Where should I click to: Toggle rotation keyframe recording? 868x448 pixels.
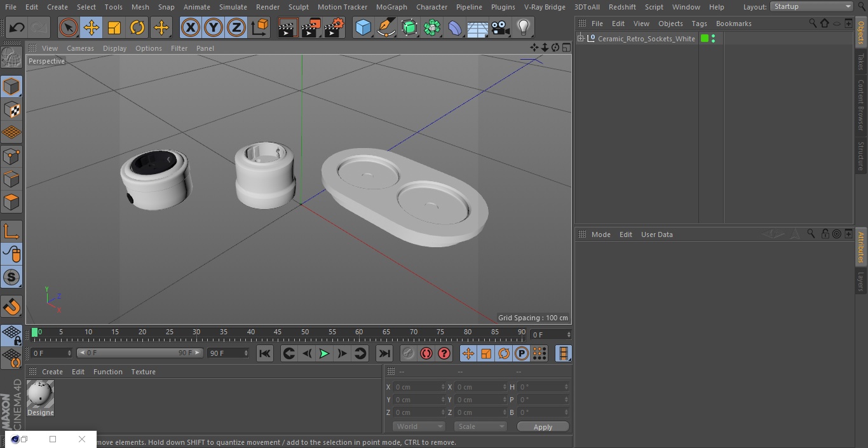pyautogui.click(x=504, y=353)
